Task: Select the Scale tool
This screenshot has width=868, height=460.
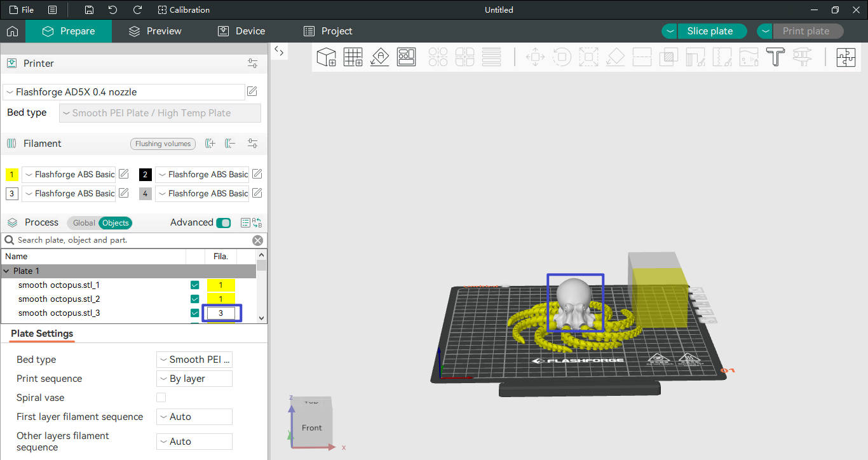Action: point(588,57)
